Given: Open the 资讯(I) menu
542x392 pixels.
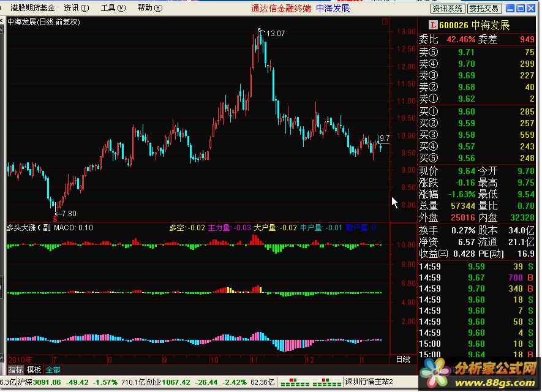Looking at the screenshot, I should tap(77, 8).
